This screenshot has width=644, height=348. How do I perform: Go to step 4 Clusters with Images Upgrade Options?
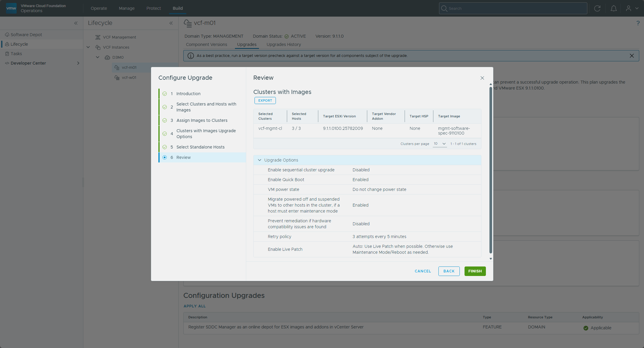202,134
